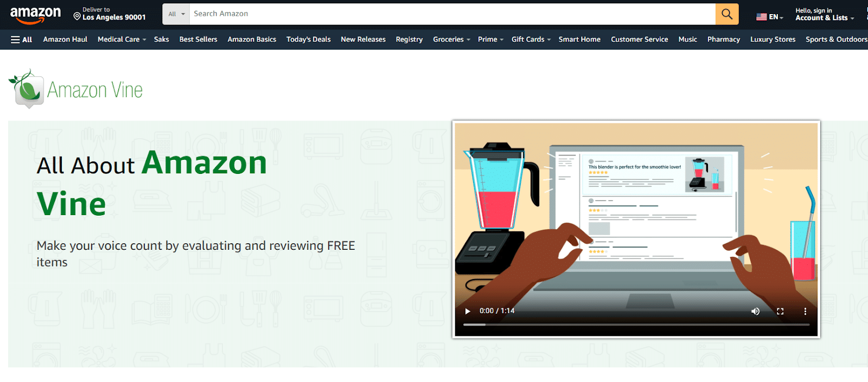Expand the Prime dropdown
Screen dimensions: 868x382
click(490, 40)
